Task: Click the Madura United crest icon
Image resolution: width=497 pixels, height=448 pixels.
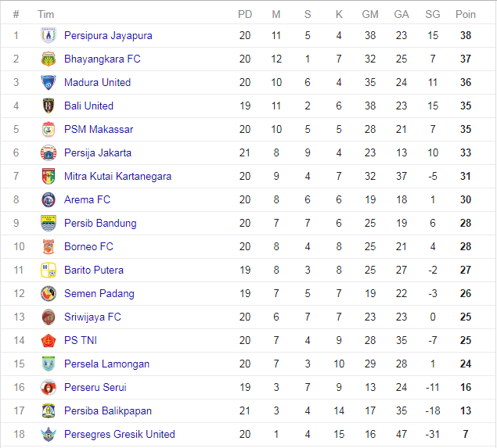Action: pyautogui.click(x=49, y=82)
